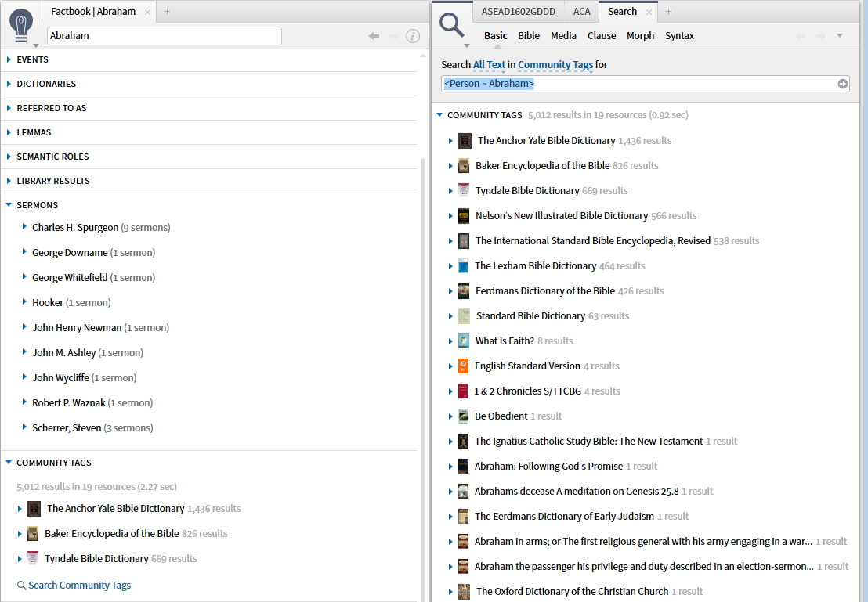The height and width of the screenshot is (602, 868).
Task: Select the Basic search type
Action: pyautogui.click(x=495, y=36)
